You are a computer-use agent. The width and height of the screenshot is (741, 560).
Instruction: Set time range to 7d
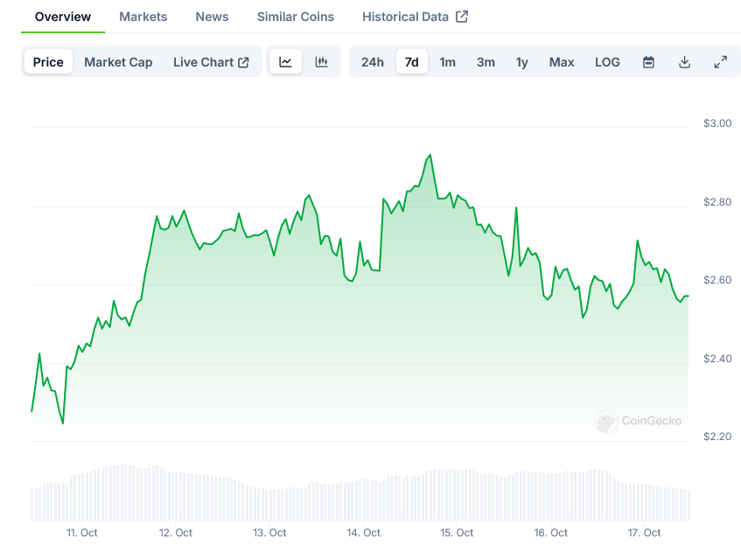click(411, 62)
